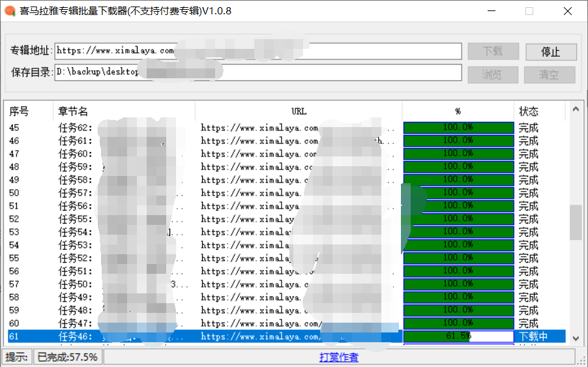Select the row 任务47
Viewport: 588px width, 367px height.
[286, 323]
